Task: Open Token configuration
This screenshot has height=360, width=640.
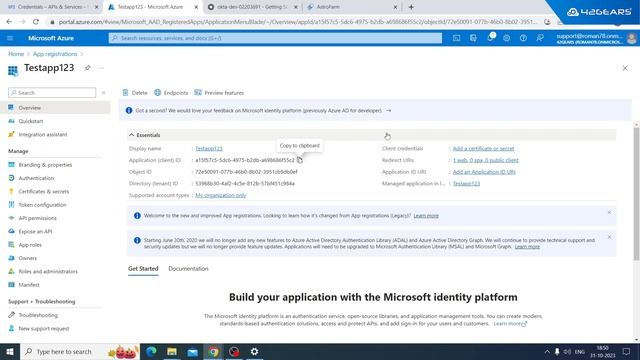Action: pos(42,205)
